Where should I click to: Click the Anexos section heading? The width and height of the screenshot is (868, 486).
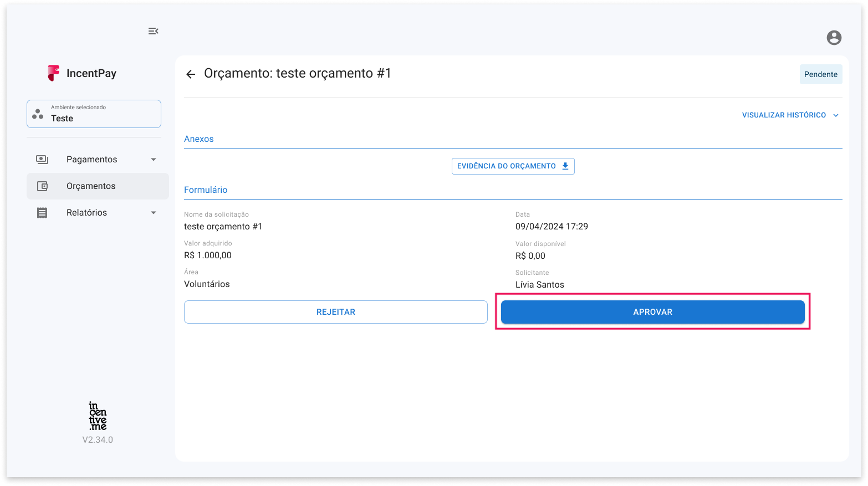pyautogui.click(x=199, y=139)
